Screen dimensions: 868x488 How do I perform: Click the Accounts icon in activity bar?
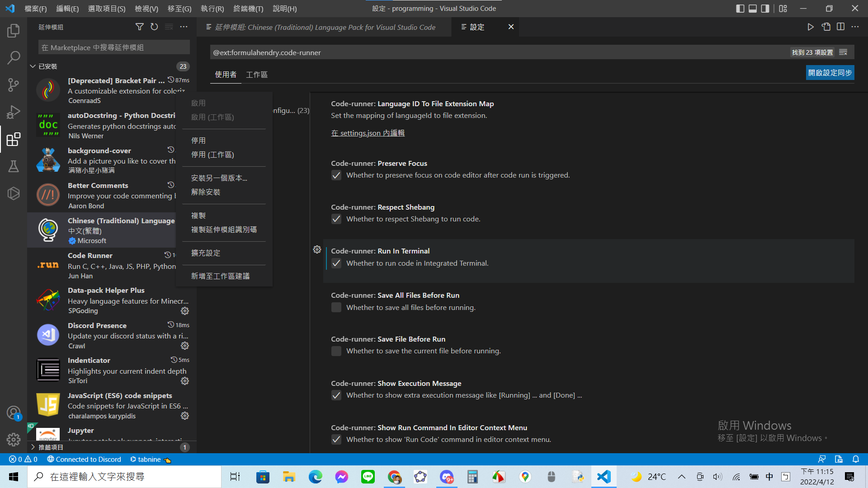(x=14, y=412)
